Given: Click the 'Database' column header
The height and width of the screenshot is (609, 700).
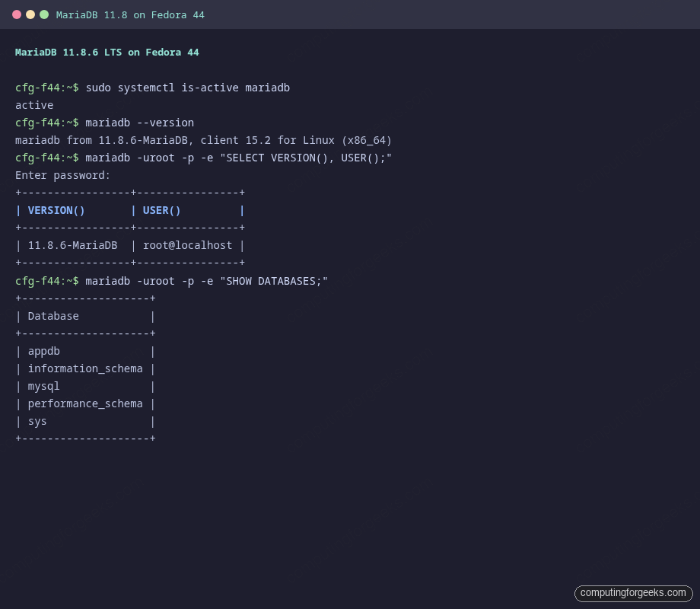Looking at the screenshot, I should 53,316.
